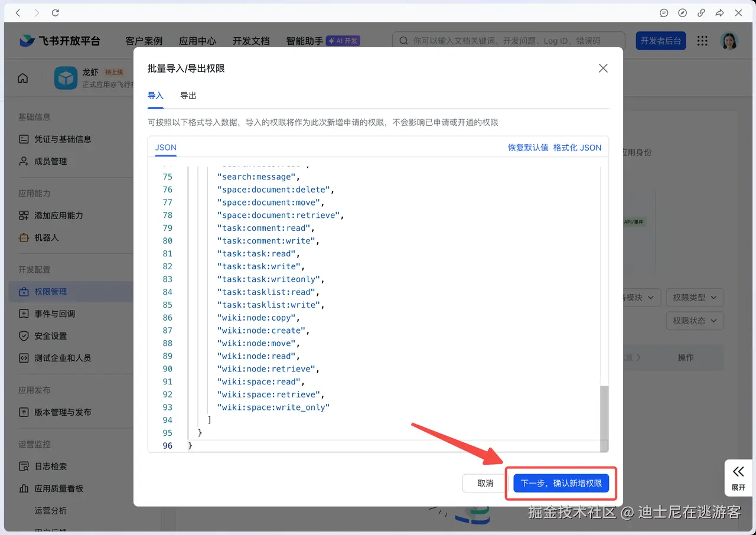Click the share arrow icon in top bar
The width and height of the screenshot is (756, 535).
[719, 12]
